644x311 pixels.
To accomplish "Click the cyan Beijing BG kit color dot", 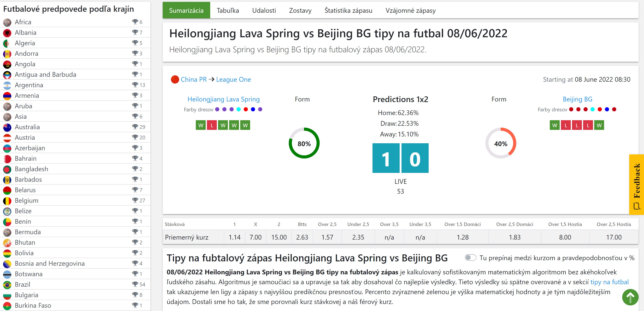I will point(592,109).
